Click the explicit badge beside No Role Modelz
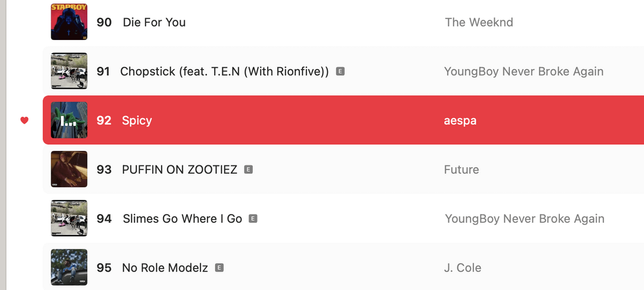This screenshot has height=290, width=644. (x=219, y=268)
